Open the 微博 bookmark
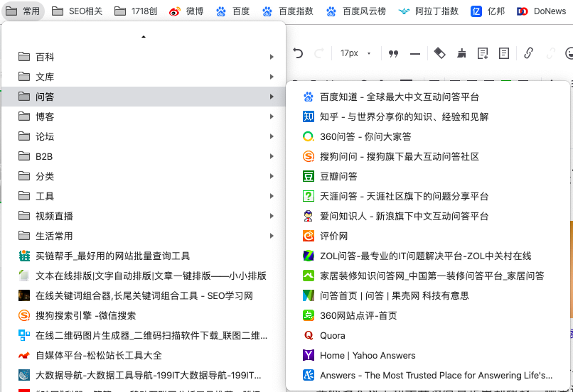The image size is (573, 392). tap(186, 11)
